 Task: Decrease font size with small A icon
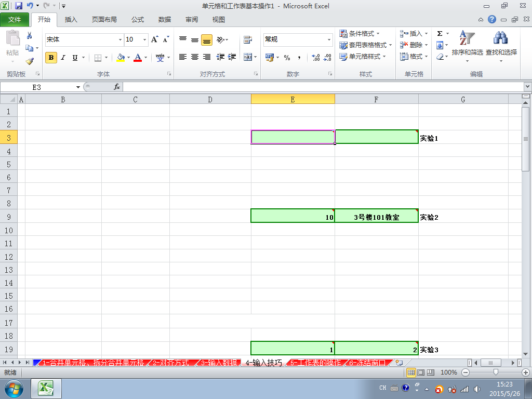point(166,39)
